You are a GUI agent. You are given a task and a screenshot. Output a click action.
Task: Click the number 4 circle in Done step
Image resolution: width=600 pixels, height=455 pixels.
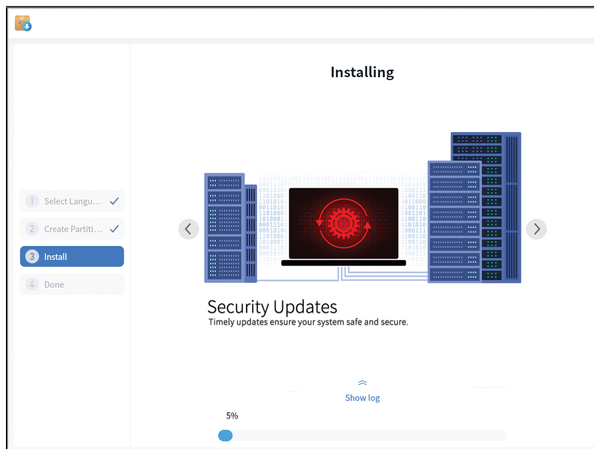coord(32,285)
